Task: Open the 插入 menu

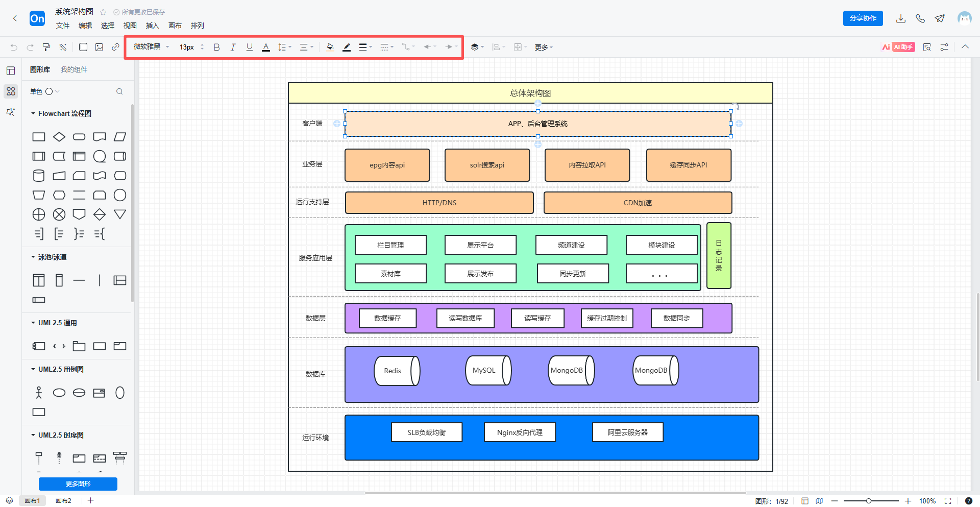Action: click(x=152, y=26)
